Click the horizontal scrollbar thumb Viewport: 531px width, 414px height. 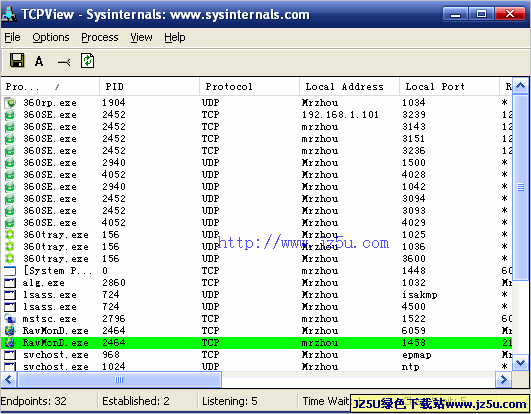coord(119,380)
